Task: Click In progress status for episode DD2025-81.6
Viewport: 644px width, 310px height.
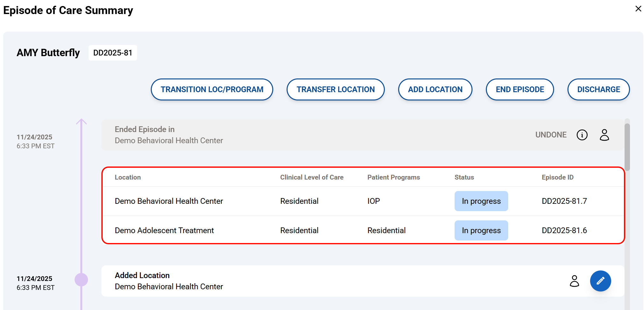Action: coord(481,231)
